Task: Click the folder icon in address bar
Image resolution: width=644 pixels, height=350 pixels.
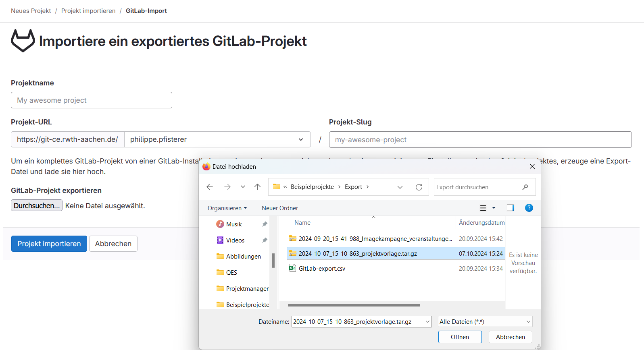Action: [277, 186]
